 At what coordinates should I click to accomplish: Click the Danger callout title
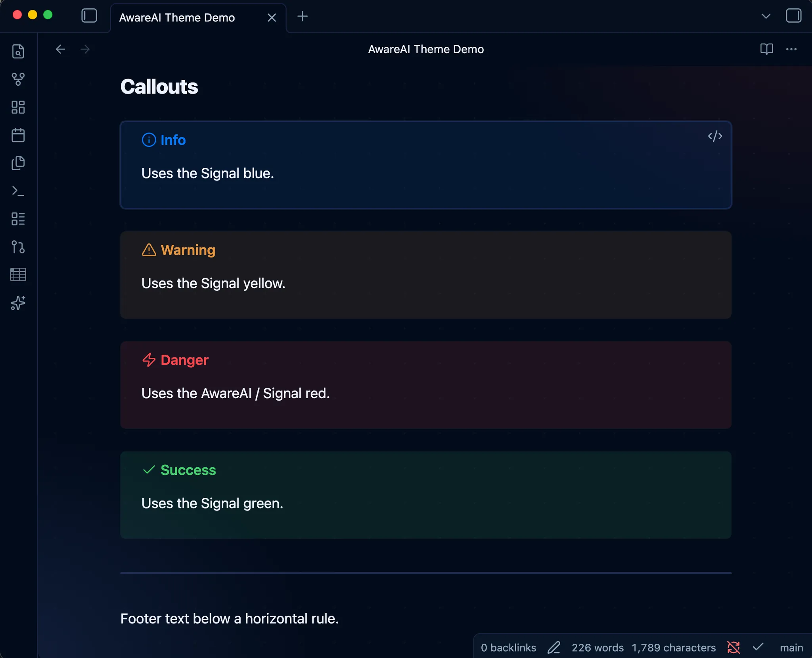point(184,360)
